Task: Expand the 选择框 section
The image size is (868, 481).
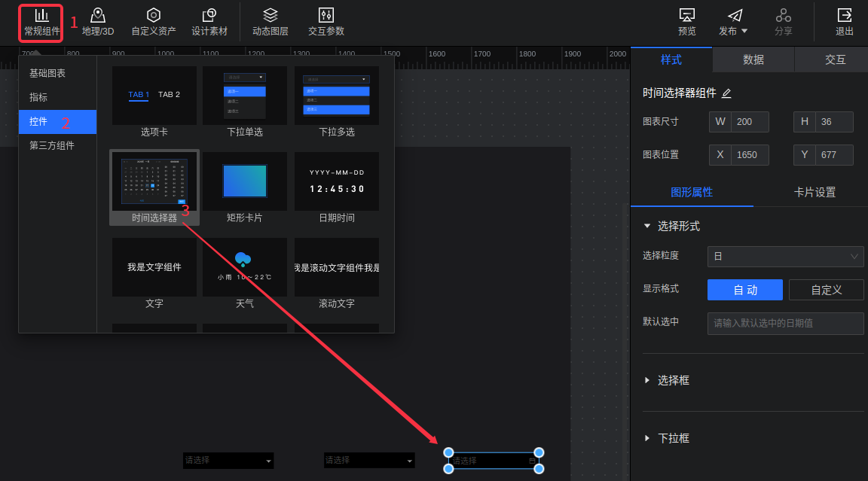Action: (x=673, y=381)
